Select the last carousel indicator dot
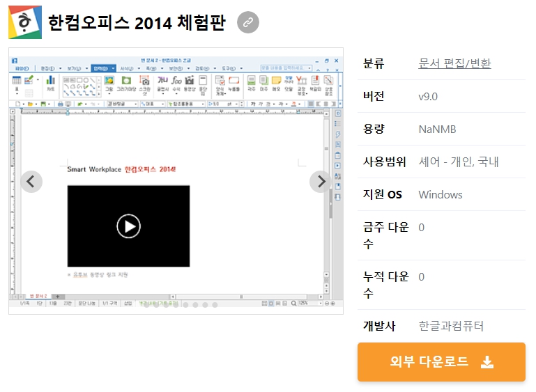 pyautogui.click(x=215, y=305)
